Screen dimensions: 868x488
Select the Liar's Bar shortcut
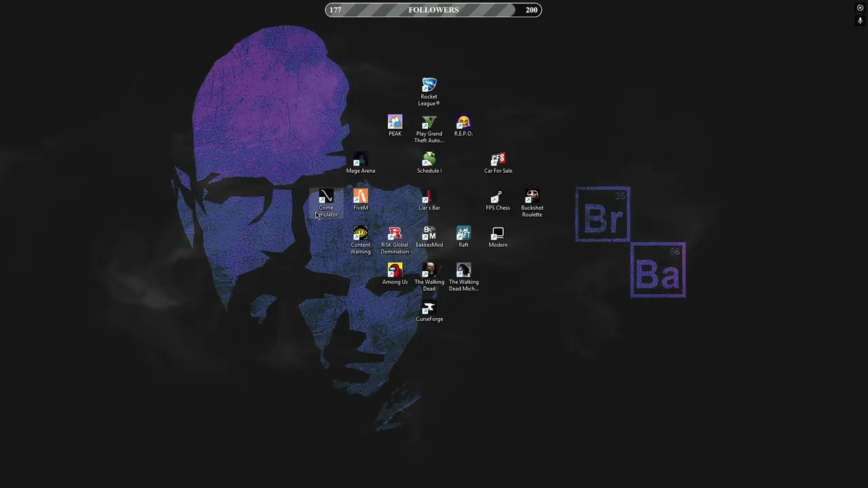[429, 200]
